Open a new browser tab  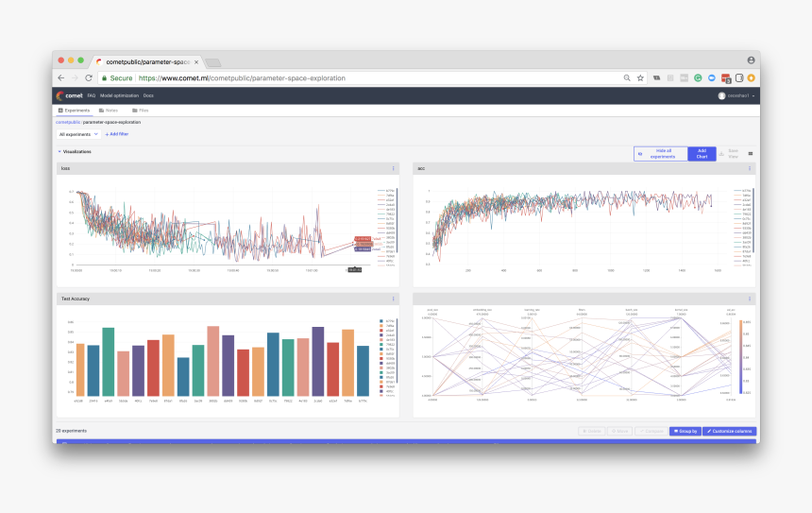pos(212,62)
